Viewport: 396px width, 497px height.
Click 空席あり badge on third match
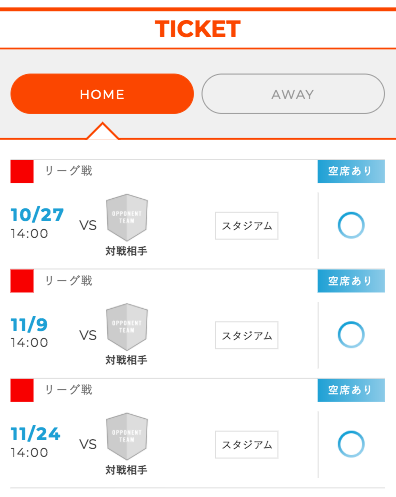(351, 390)
